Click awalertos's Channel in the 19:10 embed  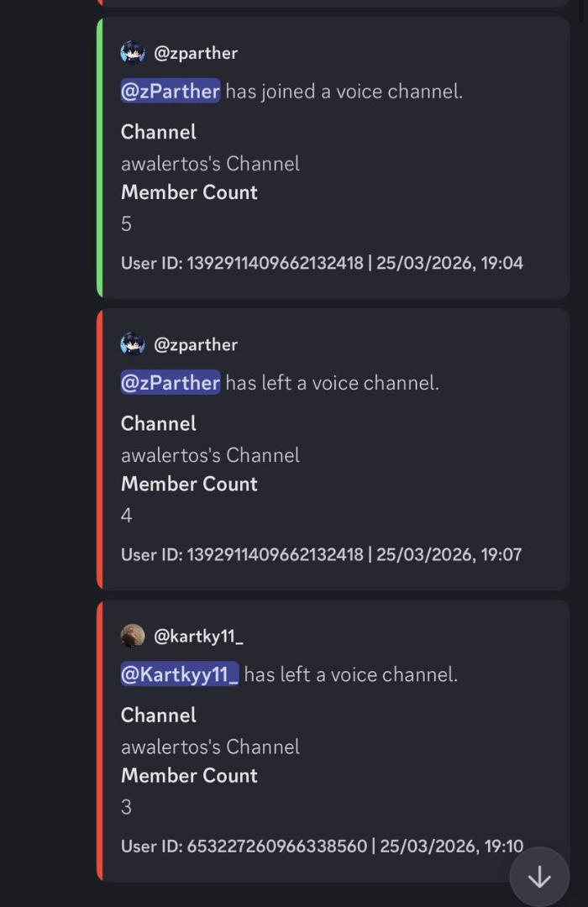(x=210, y=747)
